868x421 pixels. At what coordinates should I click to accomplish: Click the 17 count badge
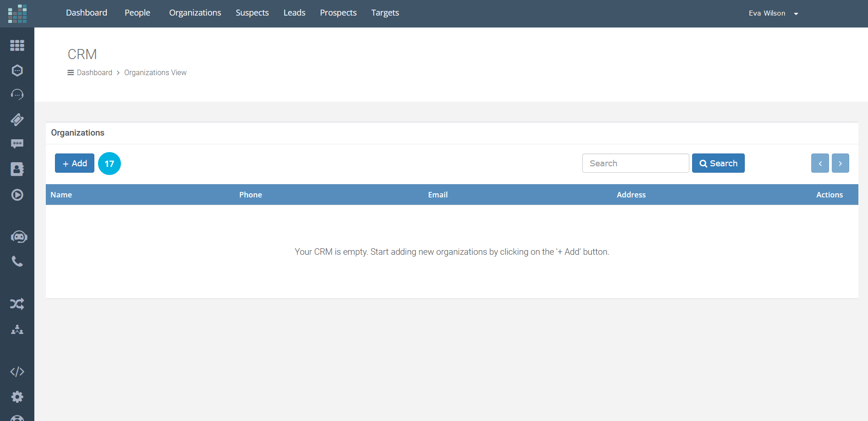pyautogui.click(x=109, y=164)
